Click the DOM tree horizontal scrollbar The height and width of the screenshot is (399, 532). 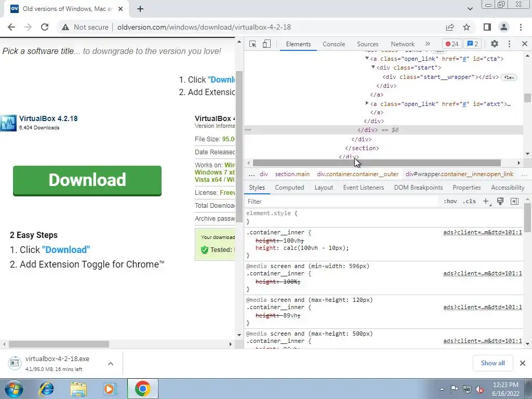click(x=377, y=163)
